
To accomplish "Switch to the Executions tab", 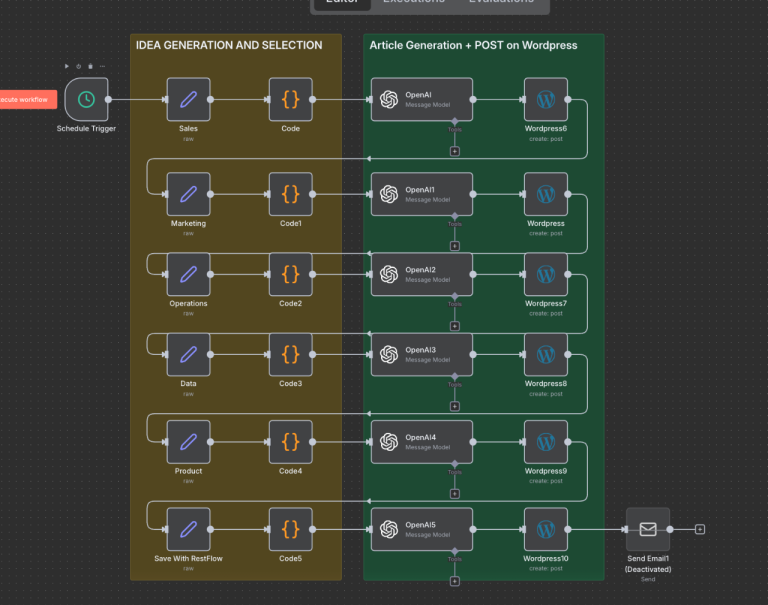I will pos(414,1).
